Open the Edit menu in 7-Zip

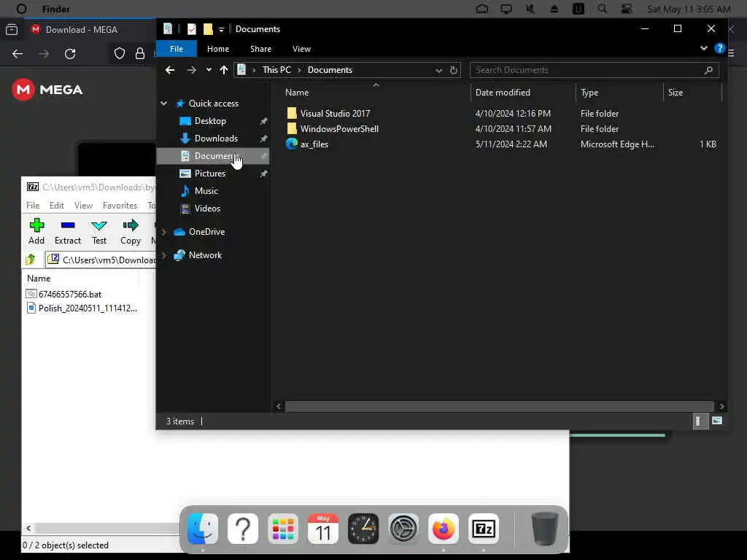click(57, 205)
